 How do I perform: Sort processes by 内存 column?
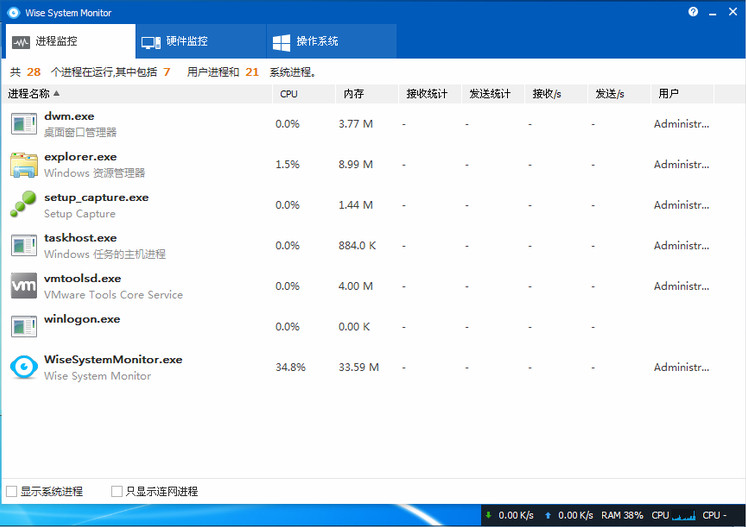[367, 94]
